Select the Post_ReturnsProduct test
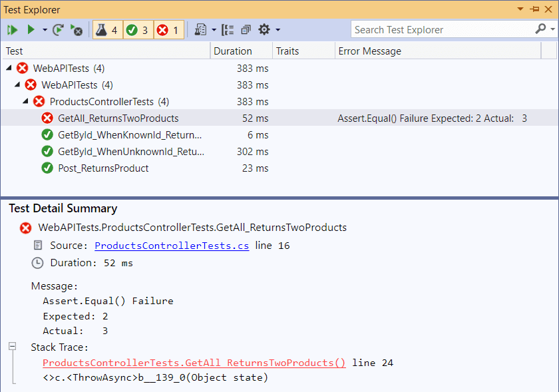This screenshot has width=559, height=392. pyautogui.click(x=103, y=168)
